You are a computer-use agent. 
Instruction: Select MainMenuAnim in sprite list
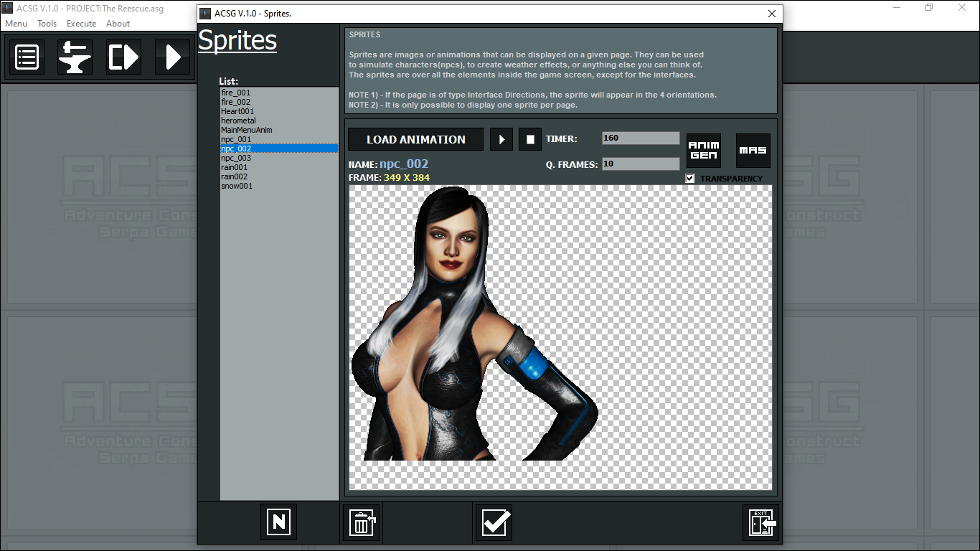tap(279, 130)
